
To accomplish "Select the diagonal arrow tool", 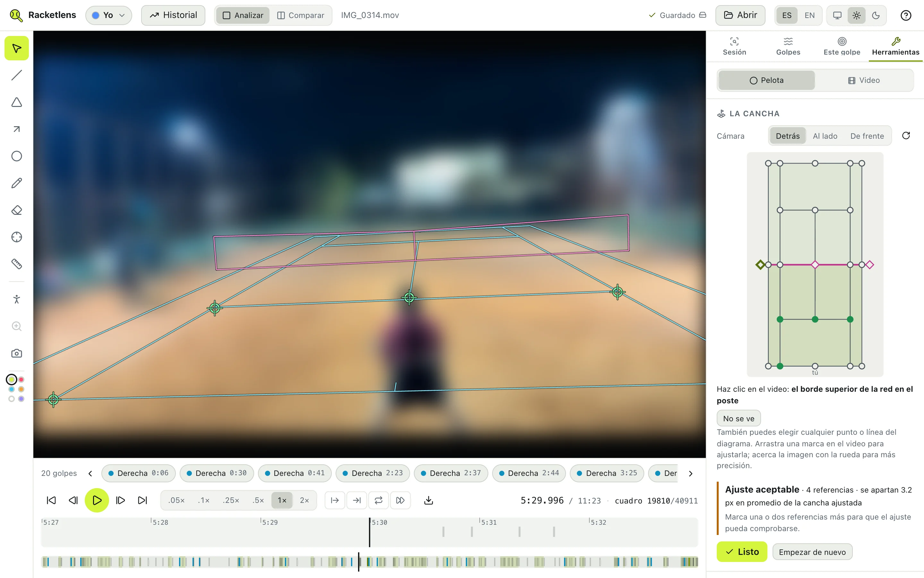I will point(16,129).
